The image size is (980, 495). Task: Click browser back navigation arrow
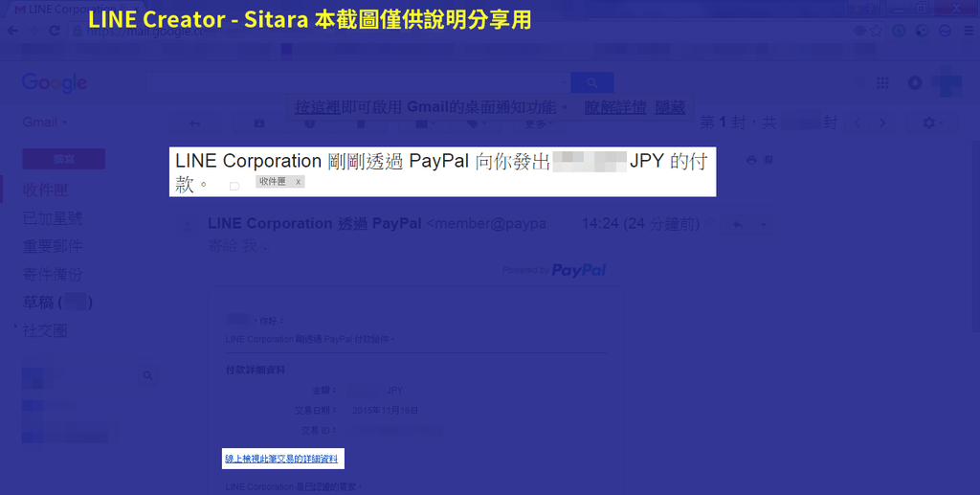[12, 30]
